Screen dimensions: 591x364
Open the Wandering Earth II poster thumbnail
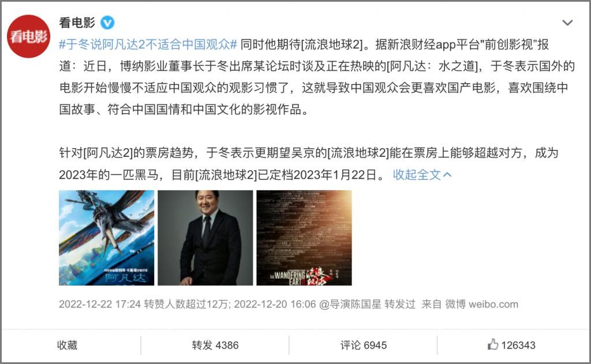pyautogui.click(x=304, y=238)
